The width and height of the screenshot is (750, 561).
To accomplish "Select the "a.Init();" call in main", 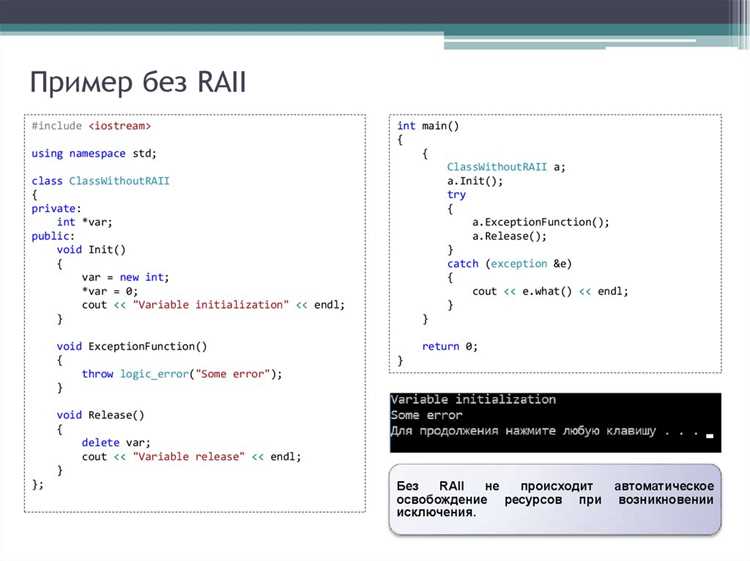I will pos(475,181).
